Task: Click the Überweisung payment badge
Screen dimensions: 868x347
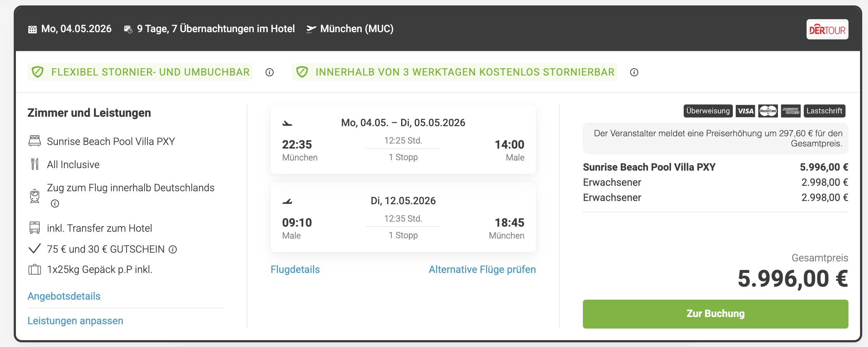Action: pos(708,111)
